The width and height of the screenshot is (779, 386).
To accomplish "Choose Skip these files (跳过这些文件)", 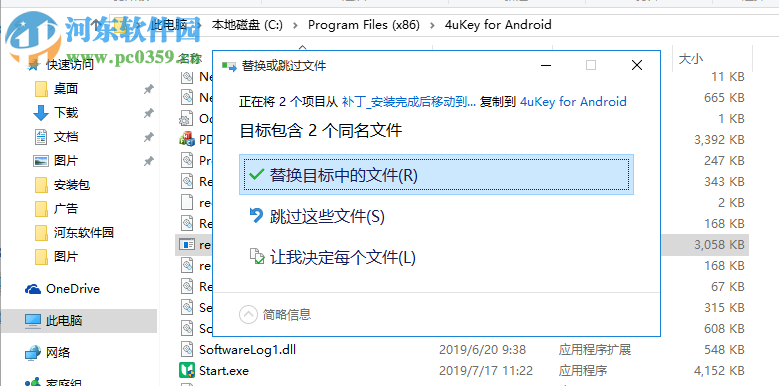I will click(436, 216).
